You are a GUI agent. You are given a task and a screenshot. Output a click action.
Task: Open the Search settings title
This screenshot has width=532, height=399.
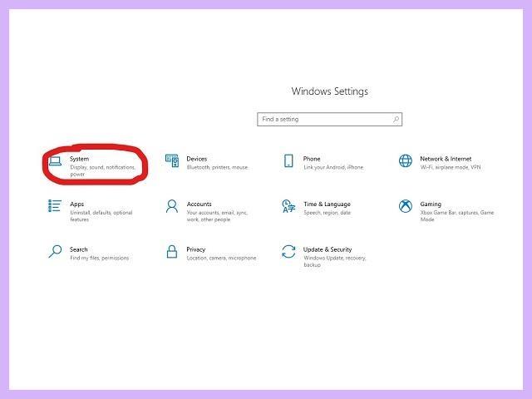pyautogui.click(x=79, y=249)
